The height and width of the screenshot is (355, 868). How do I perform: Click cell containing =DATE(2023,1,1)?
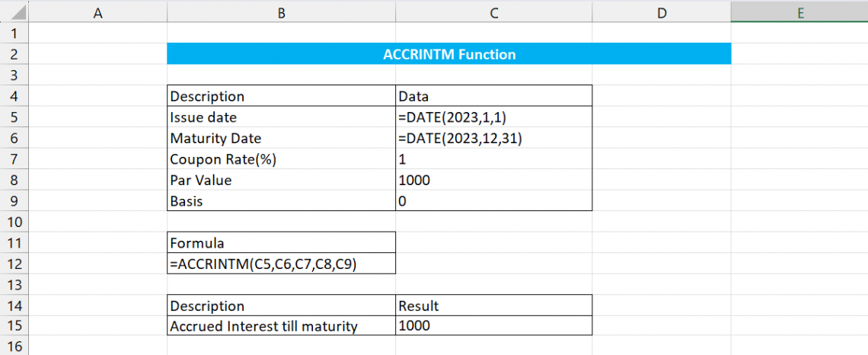point(493,117)
